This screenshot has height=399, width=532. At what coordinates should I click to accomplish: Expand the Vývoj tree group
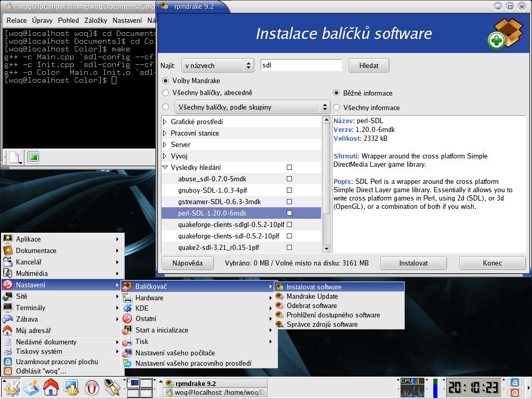[x=165, y=156]
